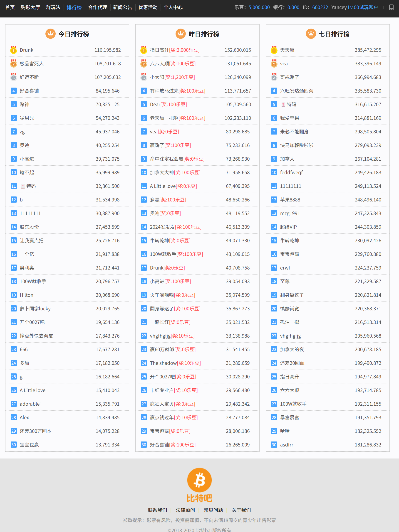Open 个人中心 from the top menu
399x532 pixels.
click(173, 7)
